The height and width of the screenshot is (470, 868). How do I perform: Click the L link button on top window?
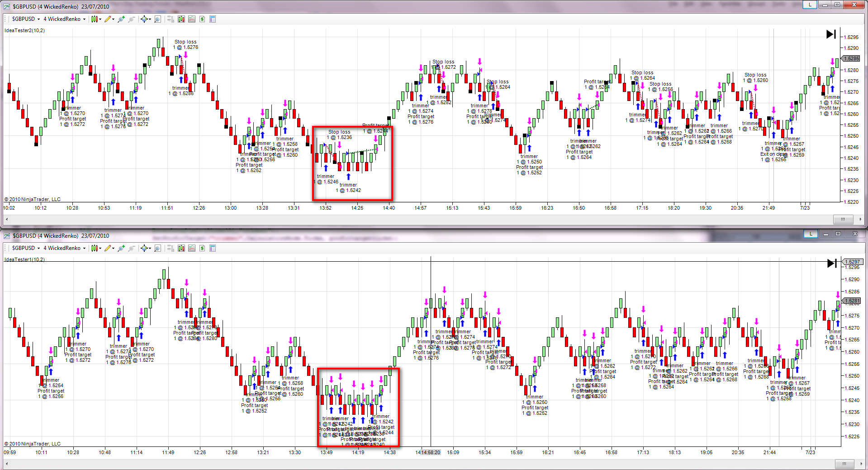point(810,5)
